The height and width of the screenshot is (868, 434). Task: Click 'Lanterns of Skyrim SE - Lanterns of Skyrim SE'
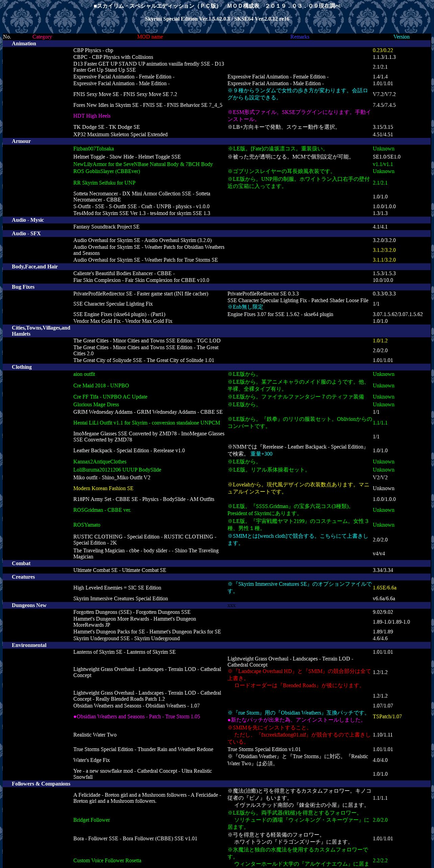coord(124,652)
